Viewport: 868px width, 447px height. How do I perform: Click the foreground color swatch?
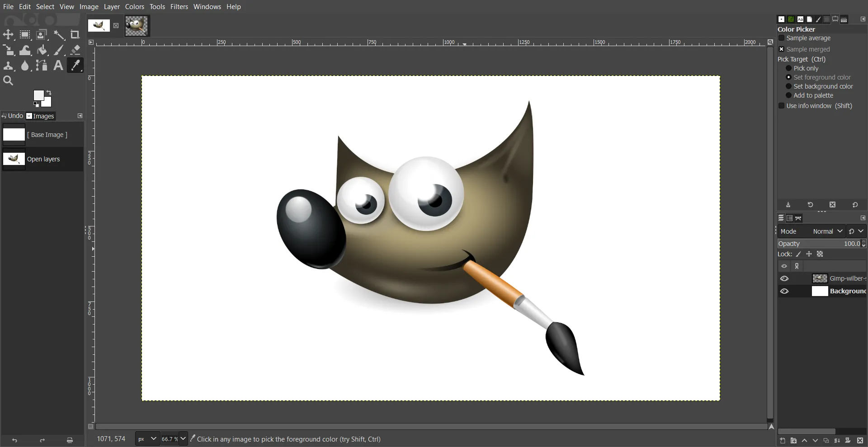pos(39,96)
